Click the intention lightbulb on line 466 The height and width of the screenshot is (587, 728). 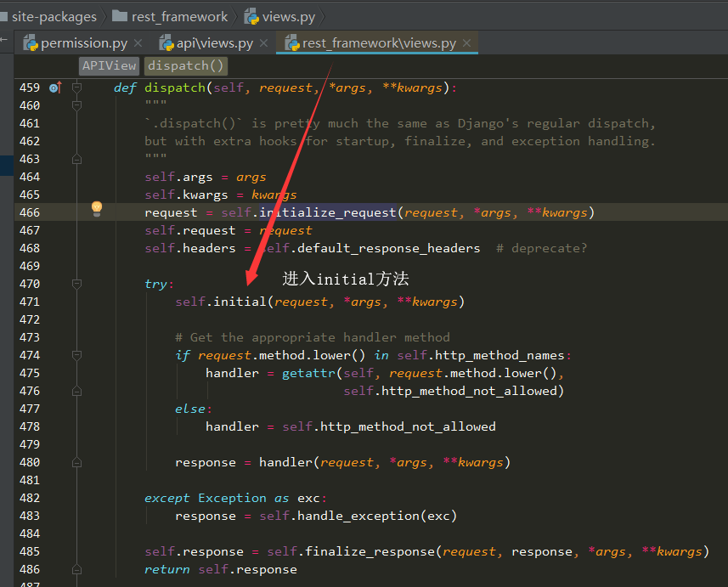pyautogui.click(x=97, y=209)
